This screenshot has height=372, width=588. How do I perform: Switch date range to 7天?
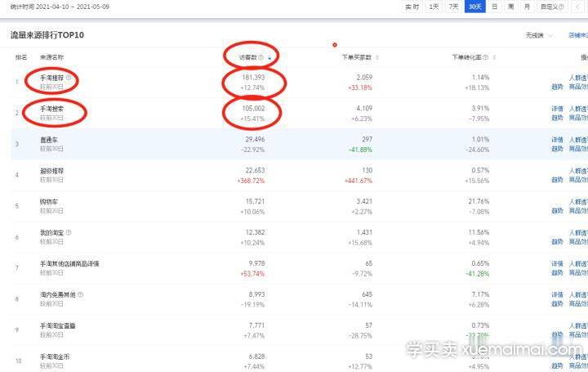click(x=454, y=7)
